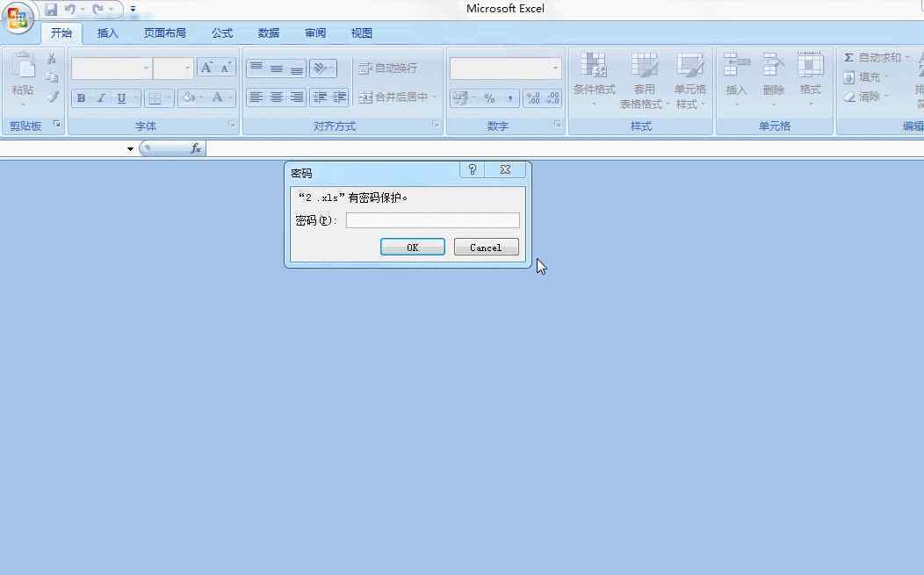Open the font size combo box

pos(173,68)
